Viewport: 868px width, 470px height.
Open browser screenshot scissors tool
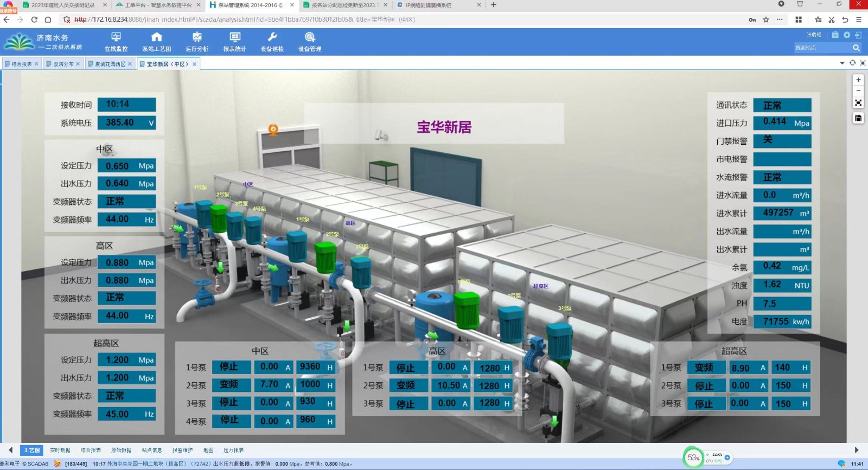coord(831,20)
